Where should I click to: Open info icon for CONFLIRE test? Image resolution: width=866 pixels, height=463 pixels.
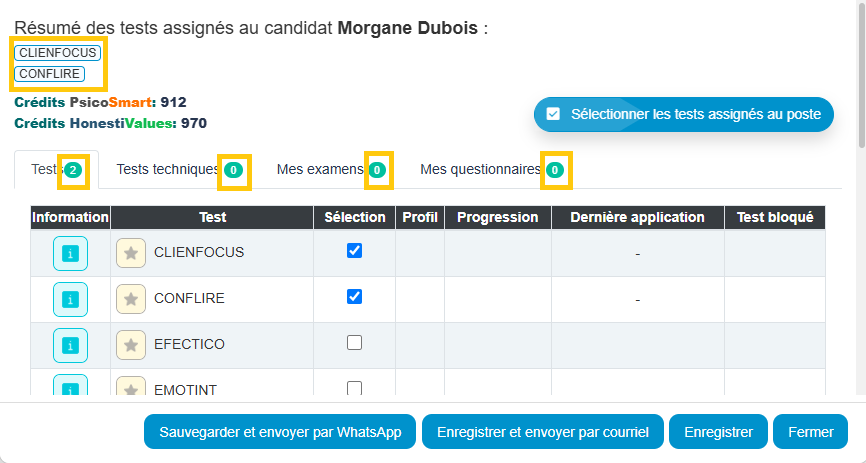tap(70, 299)
